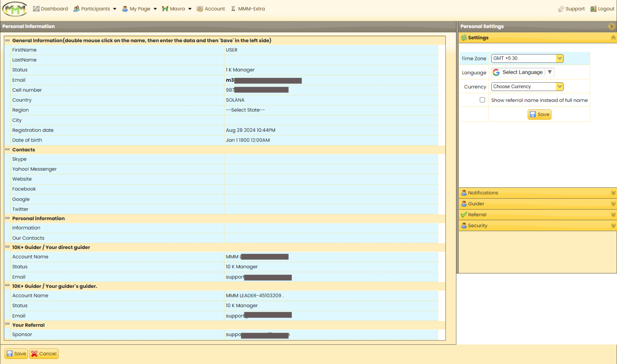
Task: Click the Yahoo! Messenger row label
Action: tap(34, 169)
